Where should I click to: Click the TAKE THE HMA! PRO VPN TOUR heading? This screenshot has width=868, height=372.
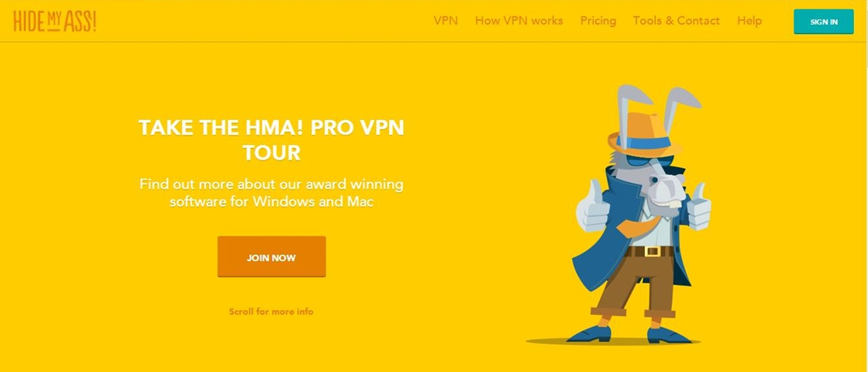[x=271, y=139]
